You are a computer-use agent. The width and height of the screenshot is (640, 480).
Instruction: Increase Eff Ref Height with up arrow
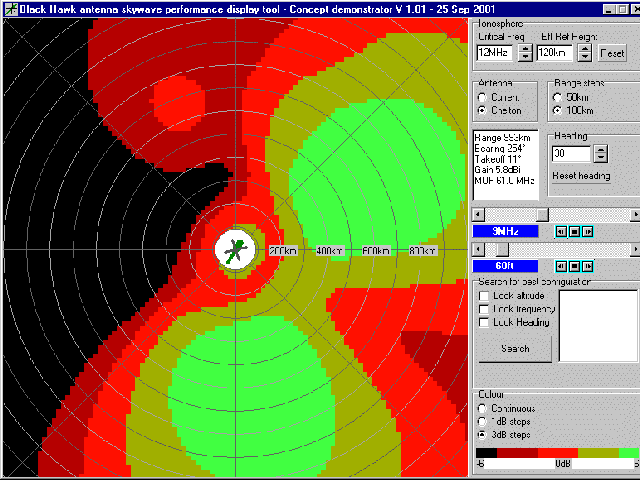tap(585, 49)
